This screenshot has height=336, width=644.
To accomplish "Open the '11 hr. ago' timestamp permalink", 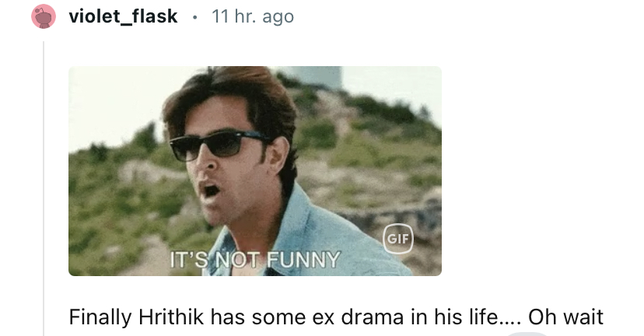I will [x=253, y=16].
